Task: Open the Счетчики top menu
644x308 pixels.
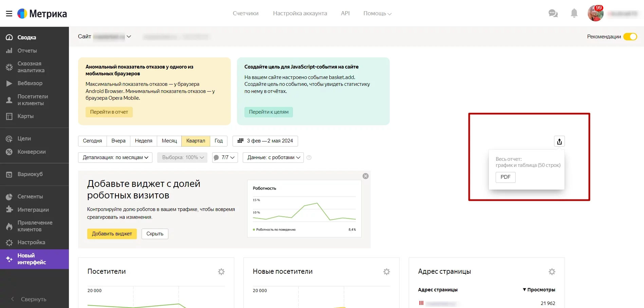Action: [x=245, y=13]
